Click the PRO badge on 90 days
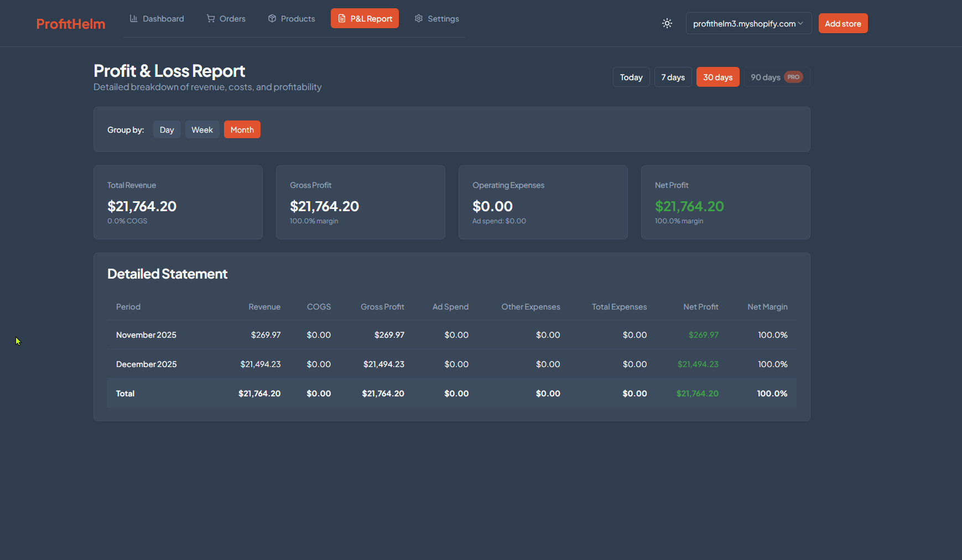The image size is (962, 560). pos(793,77)
